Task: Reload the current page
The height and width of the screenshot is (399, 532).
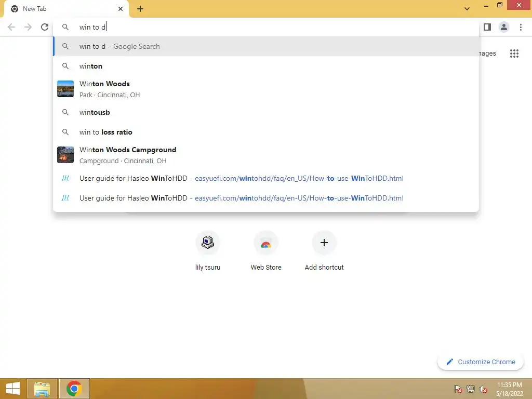Action: pyautogui.click(x=45, y=27)
